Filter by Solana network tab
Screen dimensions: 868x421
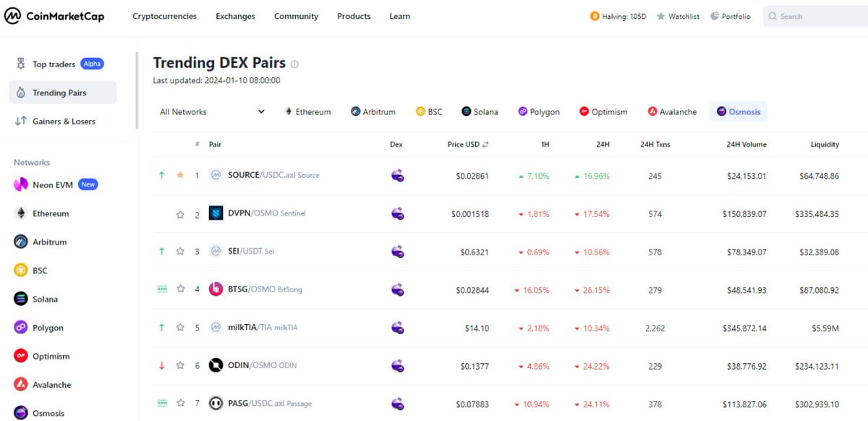[x=480, y=111]
